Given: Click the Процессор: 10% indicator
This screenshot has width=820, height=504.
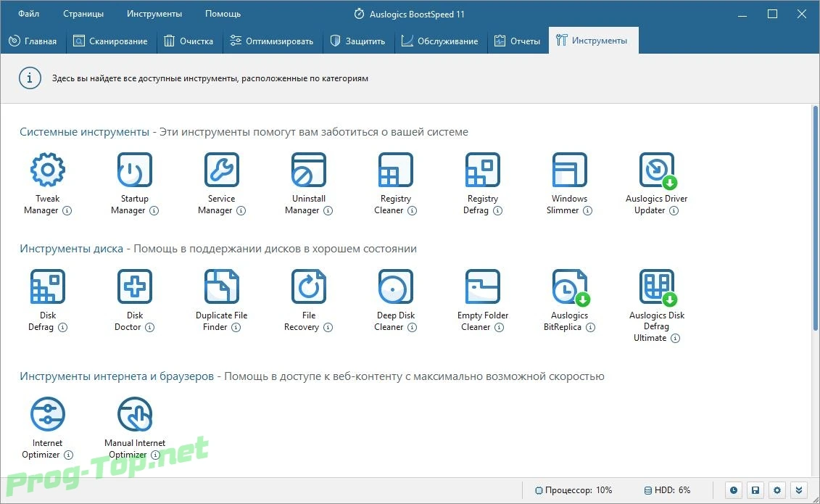Looking at the screenshot, I should click(573, 490).
